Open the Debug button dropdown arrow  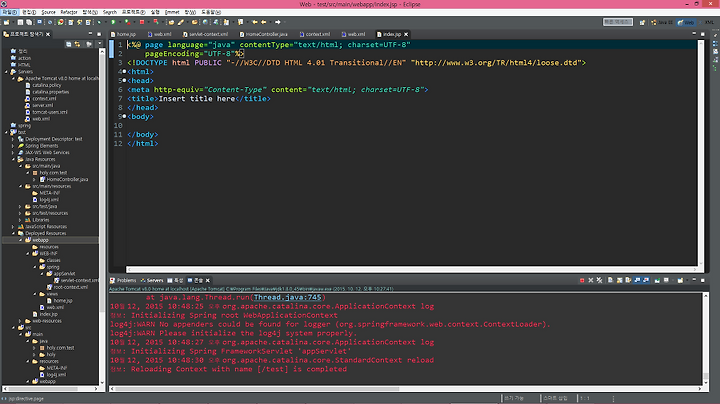pyautogui.click(x=105, y=22)
